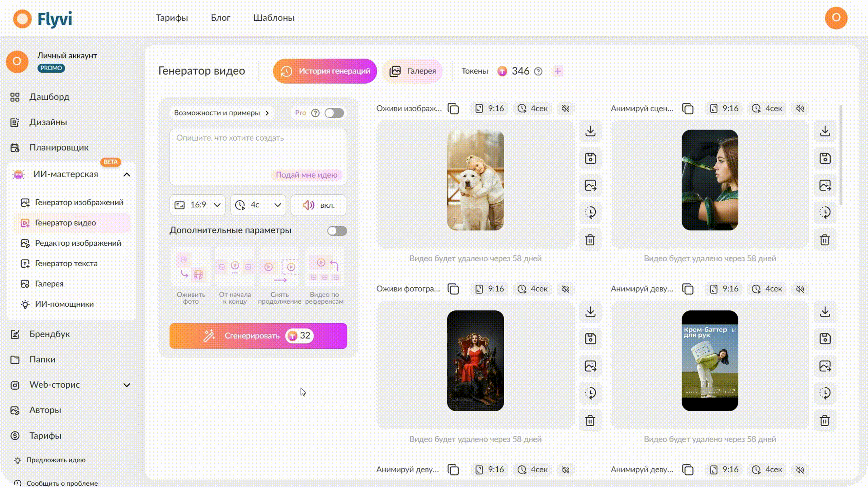This screenshot has width=868, height=488.
Task: Download the girl with white dog video
Action: [590, 131]
